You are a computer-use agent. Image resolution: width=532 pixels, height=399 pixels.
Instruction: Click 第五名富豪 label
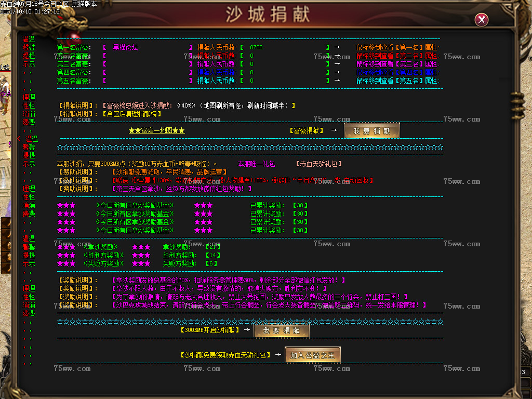coord(74,81)
